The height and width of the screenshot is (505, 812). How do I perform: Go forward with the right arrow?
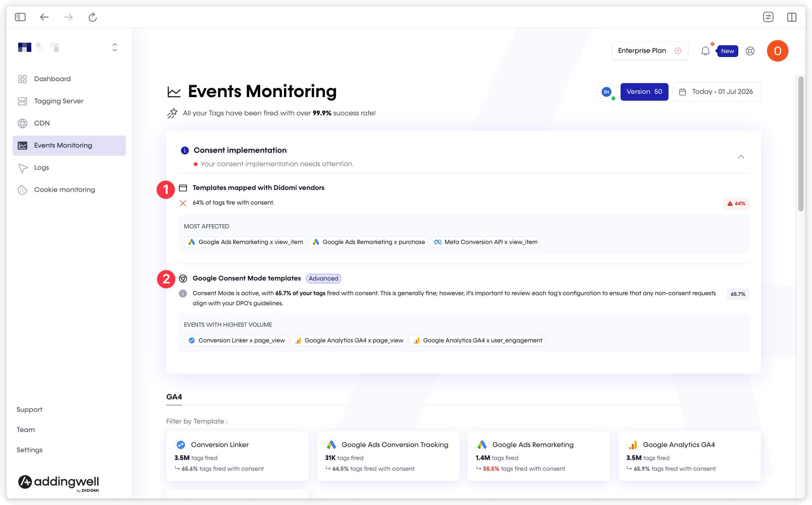[68, 17]
